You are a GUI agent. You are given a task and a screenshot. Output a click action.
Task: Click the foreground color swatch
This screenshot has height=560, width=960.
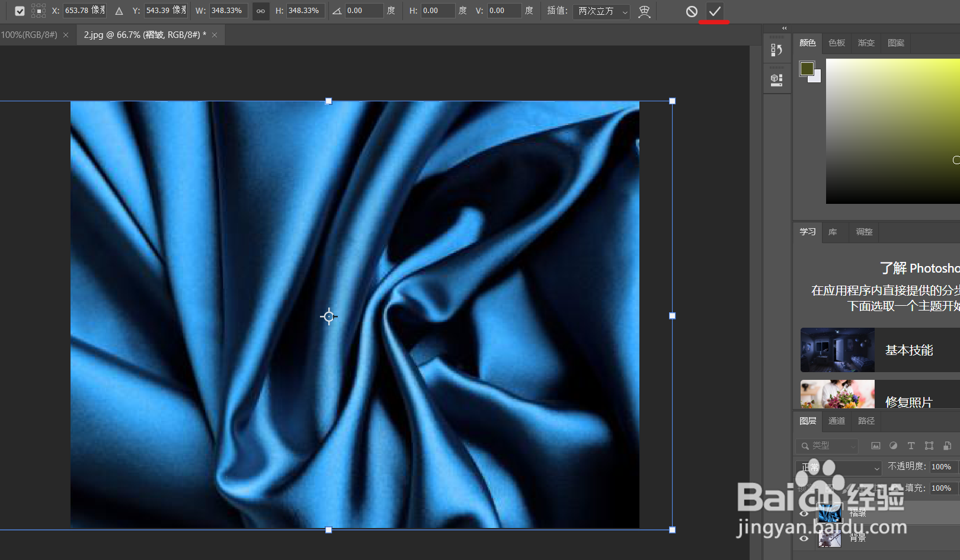coord(807,69)
